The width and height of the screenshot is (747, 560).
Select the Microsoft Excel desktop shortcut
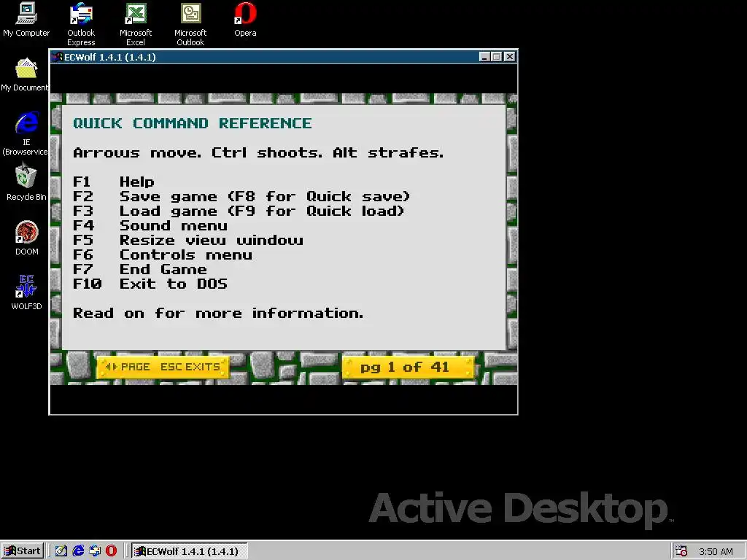tap(135, 24)
